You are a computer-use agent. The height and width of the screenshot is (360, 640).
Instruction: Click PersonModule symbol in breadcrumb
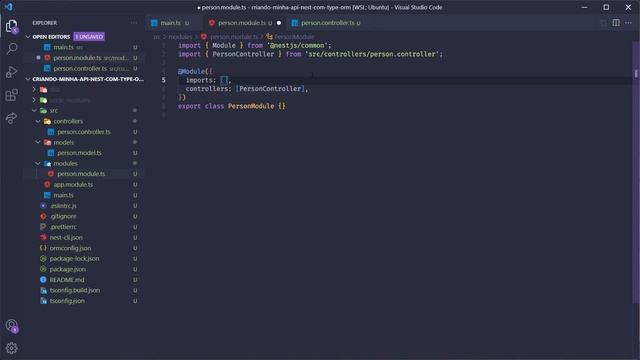tap(294, 37)
